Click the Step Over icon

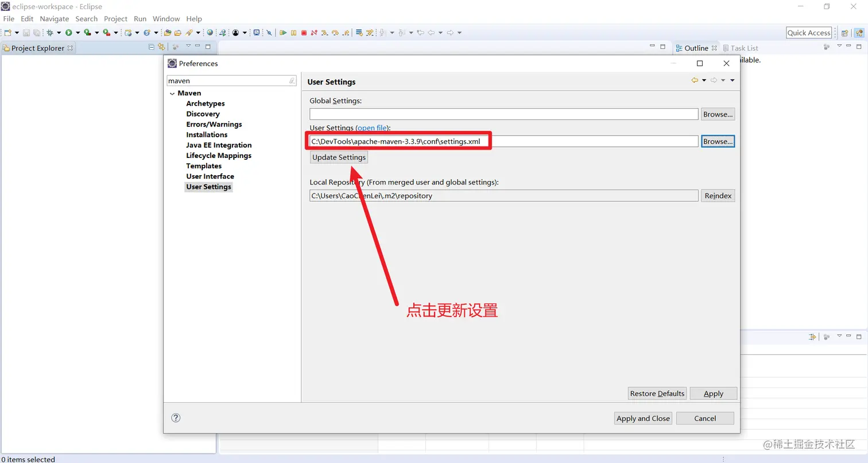(x=335, y=33)
